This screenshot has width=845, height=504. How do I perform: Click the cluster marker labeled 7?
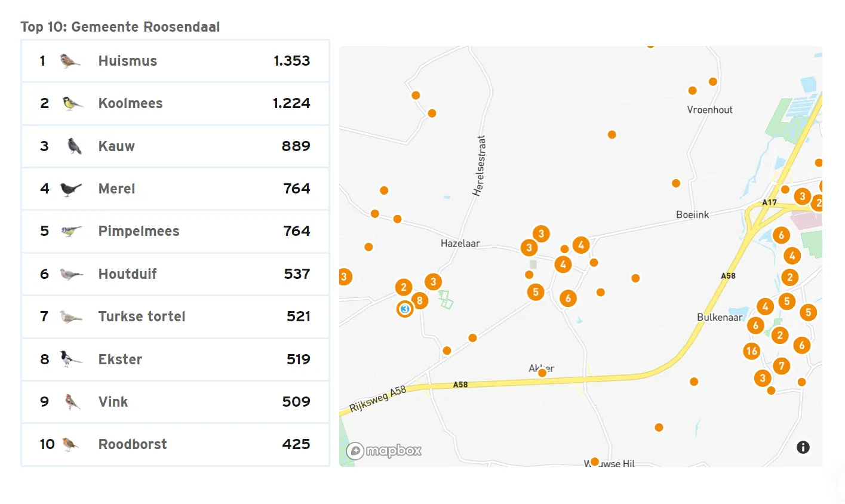(x=782, y=365)
